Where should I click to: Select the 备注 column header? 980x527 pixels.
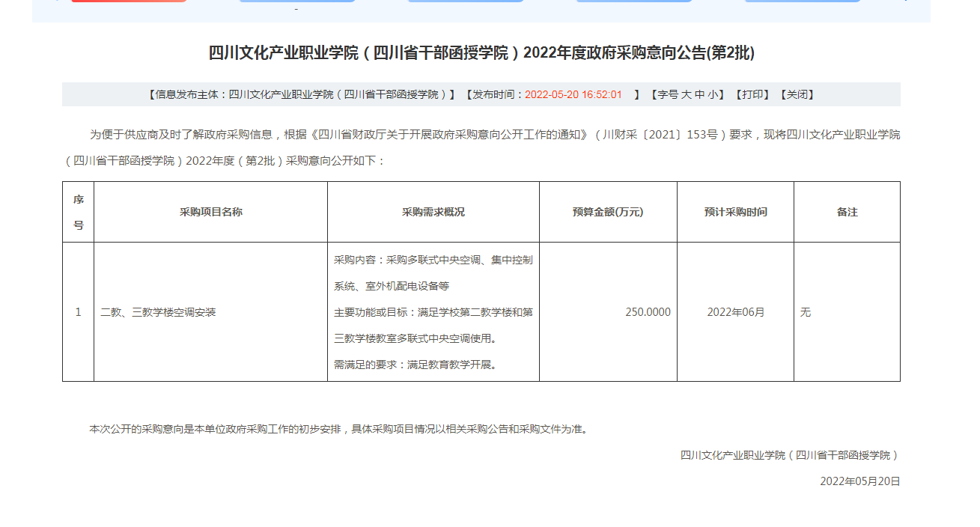847,212
